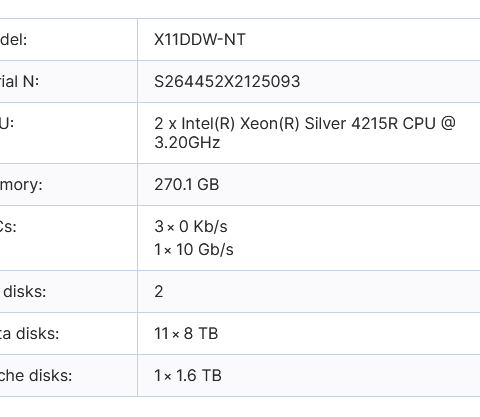
Task: Select the 11 × 8 TB data disks value
Action: (x=186, y=334)
